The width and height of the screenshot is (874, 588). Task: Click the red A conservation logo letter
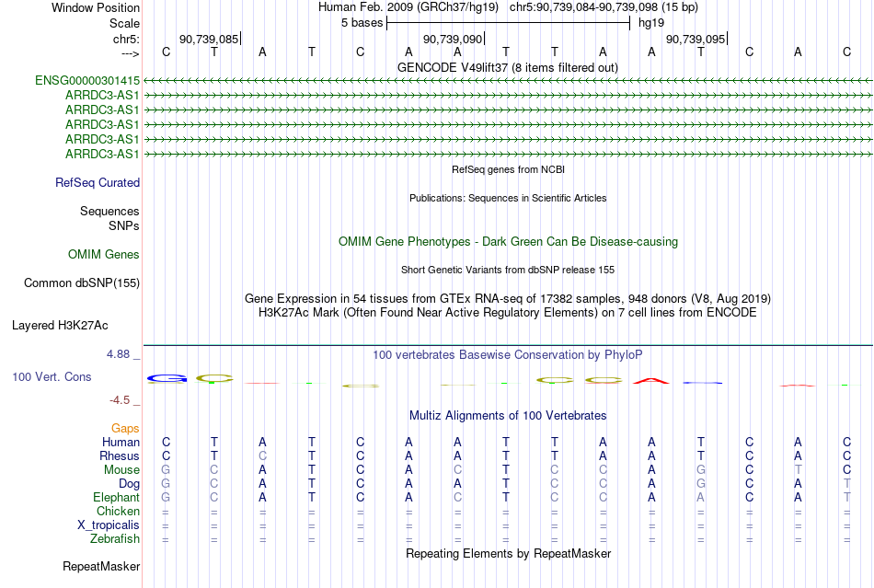click(x=651, y=381)
